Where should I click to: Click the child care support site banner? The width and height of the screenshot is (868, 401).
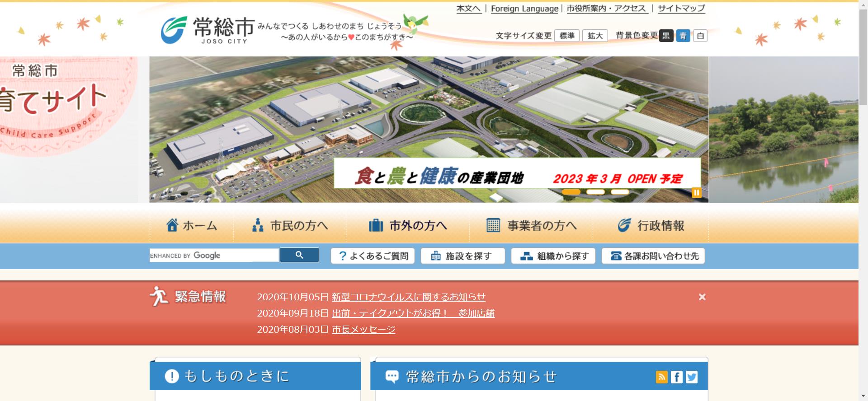[x=69, y=130]
